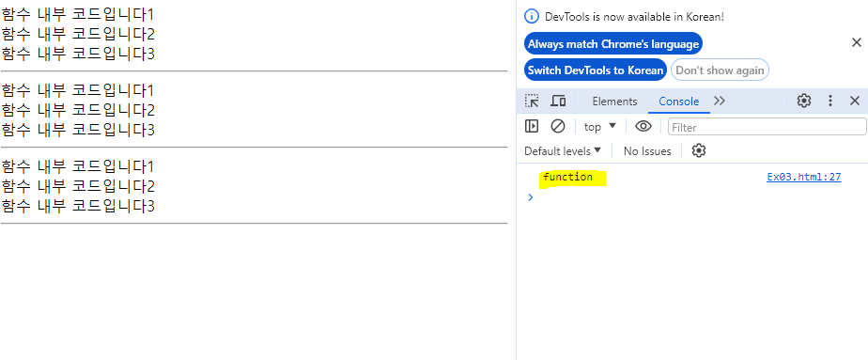The height and width of the screenshot is (360, 868).
Task: Open the DevTools three-dot customize menu
Action: pyautogui.click(x=829, y=101)
